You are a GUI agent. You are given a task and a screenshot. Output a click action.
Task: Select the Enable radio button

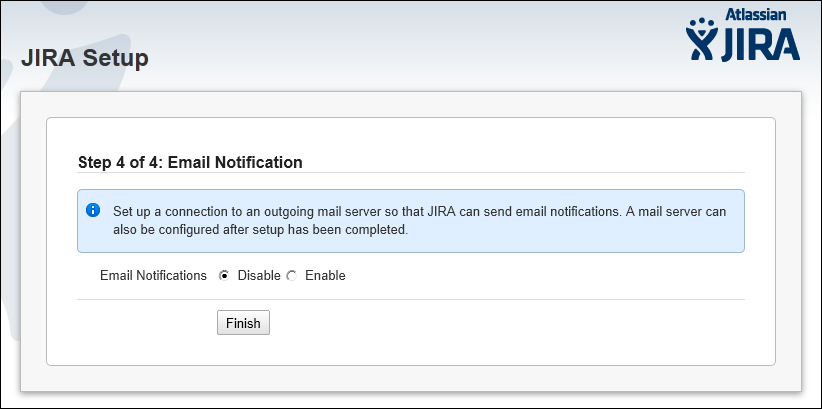click(x=291, y=276)
